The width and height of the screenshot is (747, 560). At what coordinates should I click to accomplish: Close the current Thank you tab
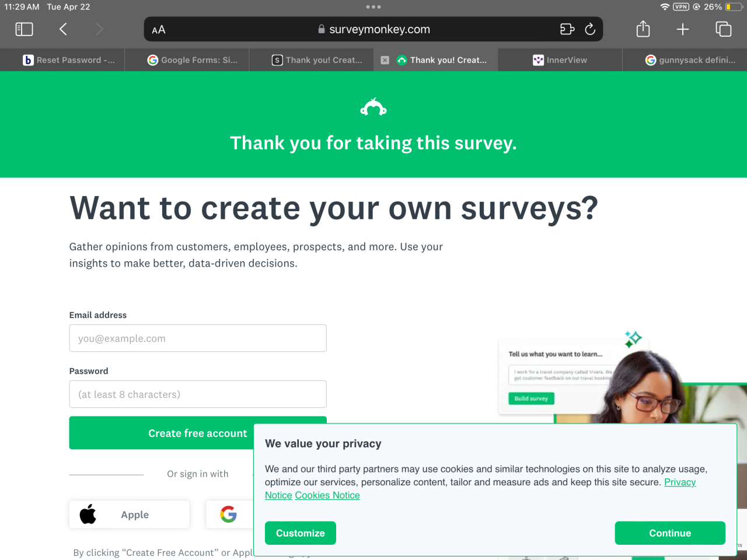(385, 60)
